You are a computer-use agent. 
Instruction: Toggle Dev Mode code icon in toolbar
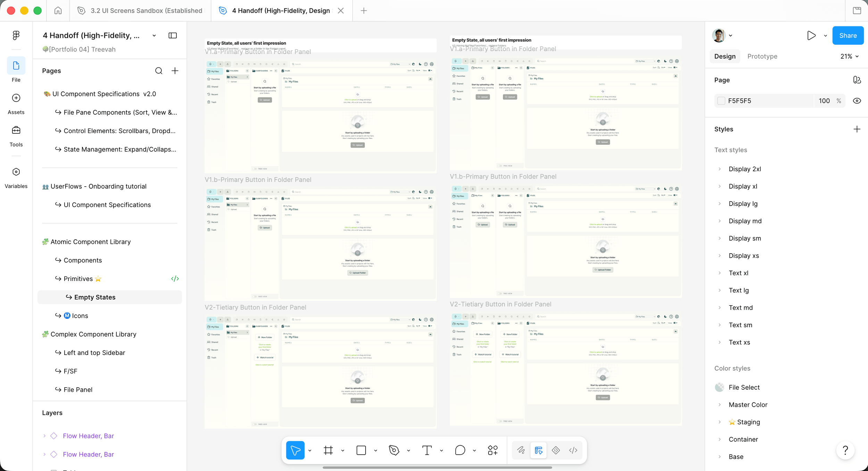573,450
